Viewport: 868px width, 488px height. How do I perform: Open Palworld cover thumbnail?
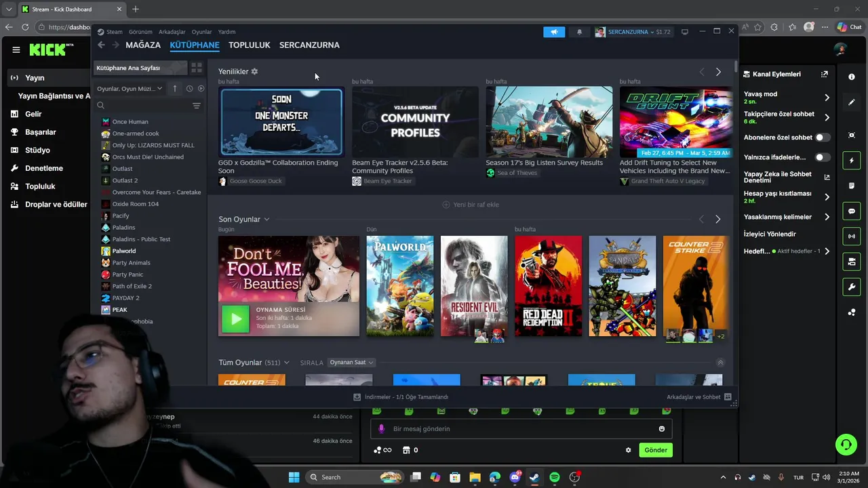coord(400,286)
